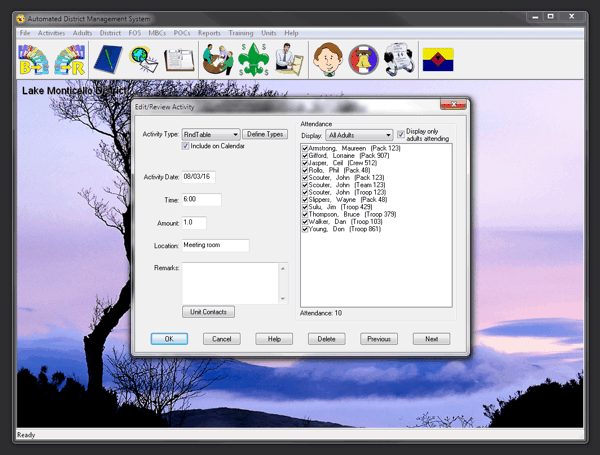Click the arrow-R file folders toolbar icon
This screenshot has width=600, height=455.
[x=69, y=60]
